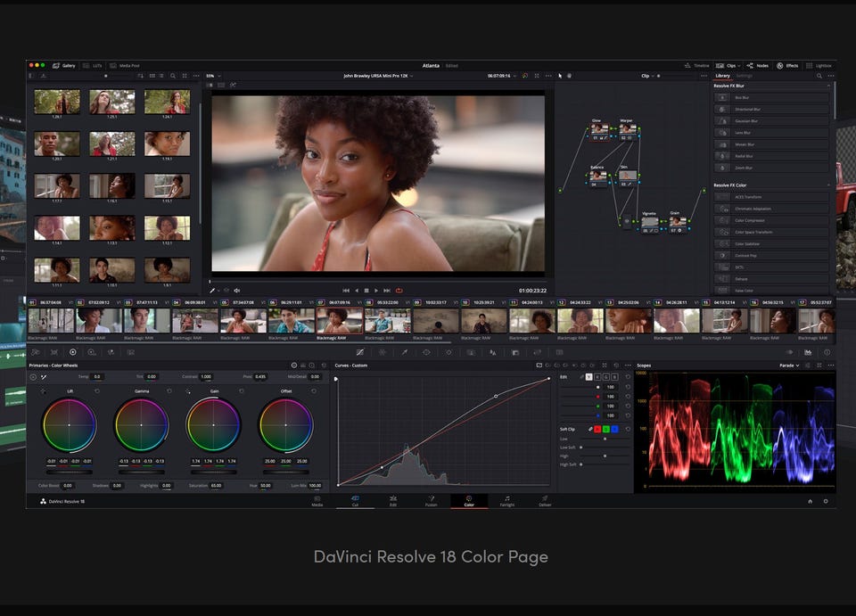Open the viewer timecode dropdown

click(502, 76)
